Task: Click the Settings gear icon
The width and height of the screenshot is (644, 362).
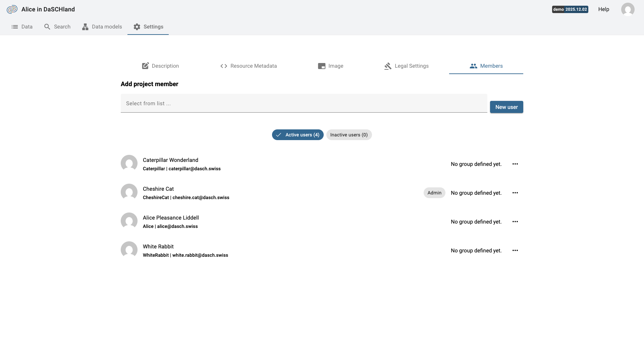Action: point(137,26)
